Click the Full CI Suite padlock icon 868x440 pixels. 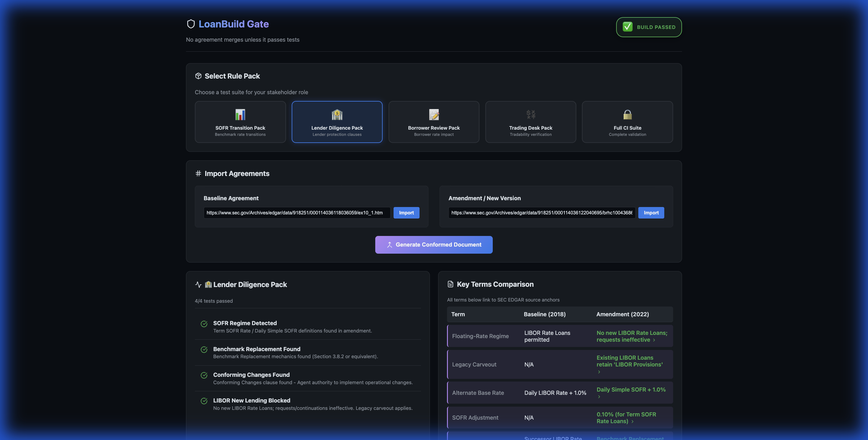[627, 115]
